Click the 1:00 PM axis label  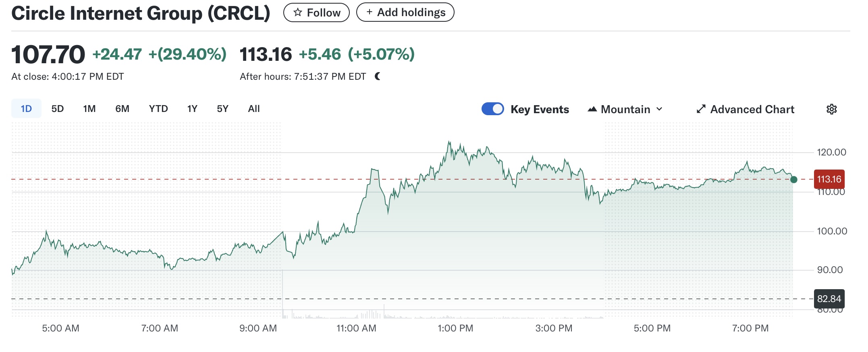[x=455, y=328]
